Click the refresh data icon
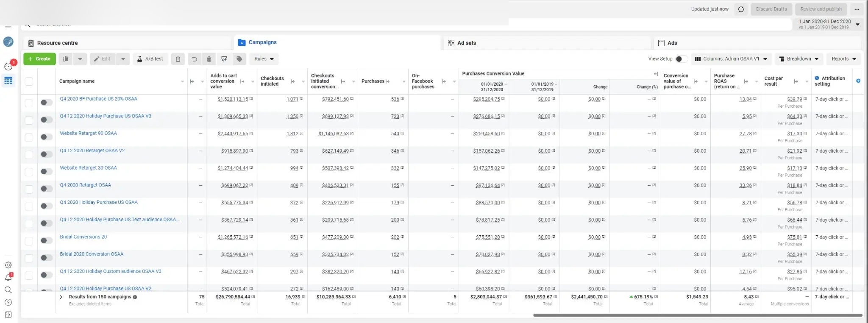Screen dimensions: 868x323 [741, 9]
